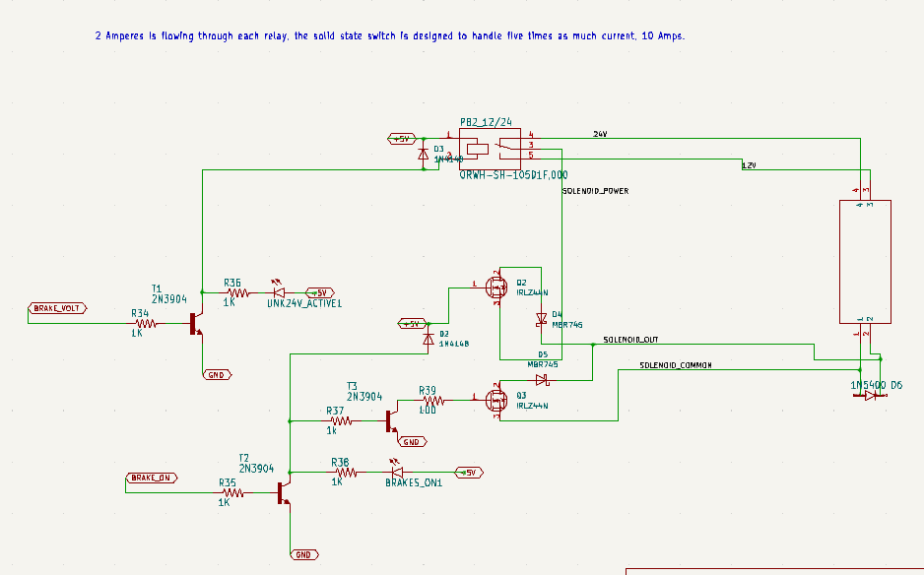Screen dimensions: 924x575
Task: Click the ORWH-SH-105D1F,000 relay value text
Action: click(514, 175)
